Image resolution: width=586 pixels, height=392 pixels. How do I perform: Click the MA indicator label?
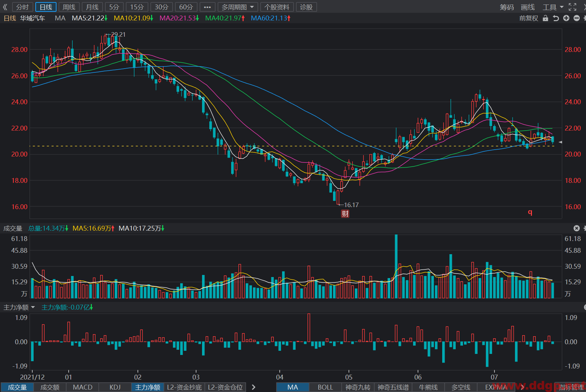(x=60, y=18)
